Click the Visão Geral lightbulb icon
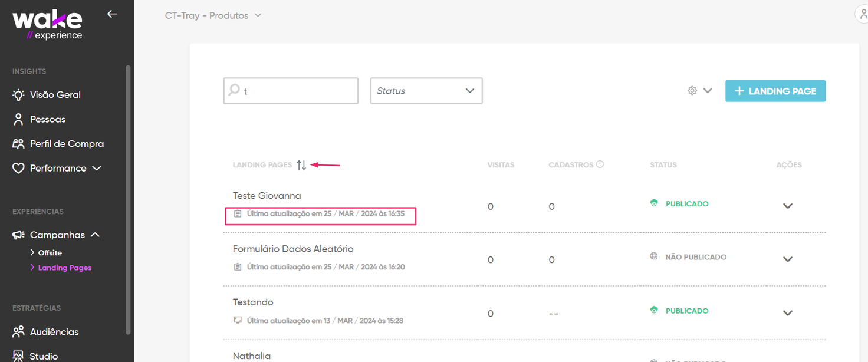The image size is (868, 362). click(x=18, y=95)
